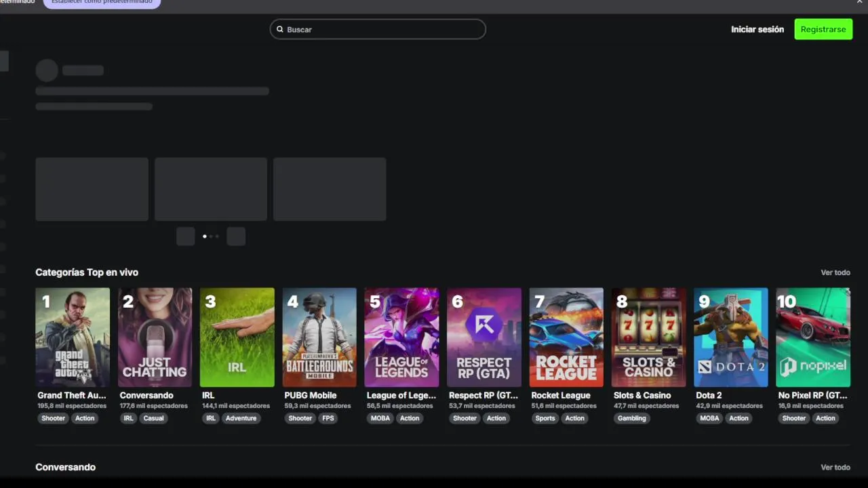Open the Dota 2 category thumbnail
Viewport: 868px width, 488px height.
[x=730, y=338]
